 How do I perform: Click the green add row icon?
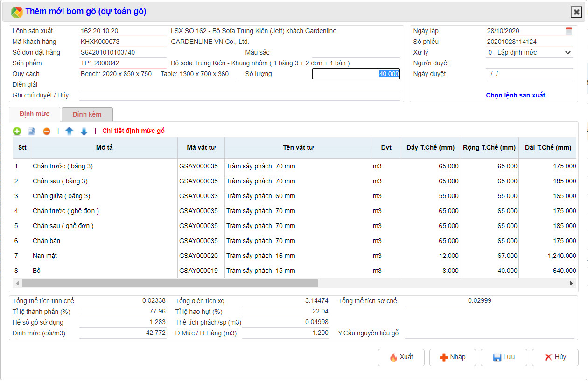click(17, 132)
